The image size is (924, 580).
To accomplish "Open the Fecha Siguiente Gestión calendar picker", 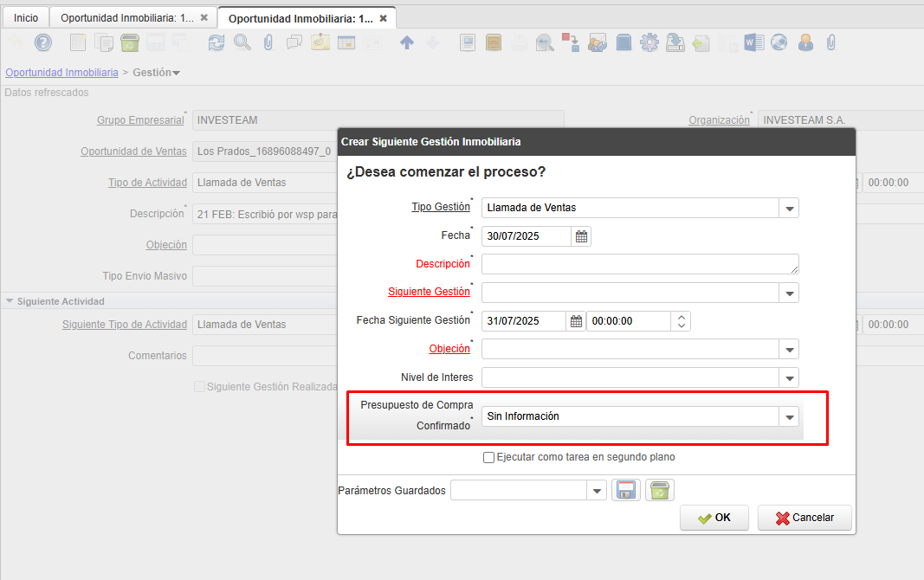I will click(x=576, y=321).
